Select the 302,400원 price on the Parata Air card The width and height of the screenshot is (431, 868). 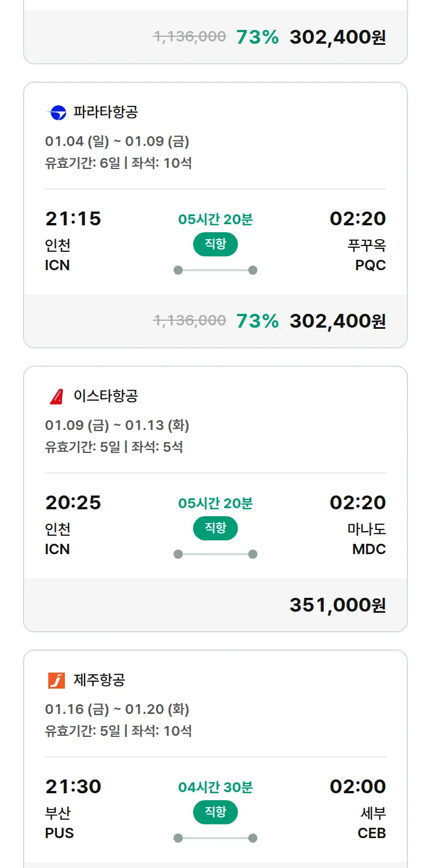click(337, 321)
